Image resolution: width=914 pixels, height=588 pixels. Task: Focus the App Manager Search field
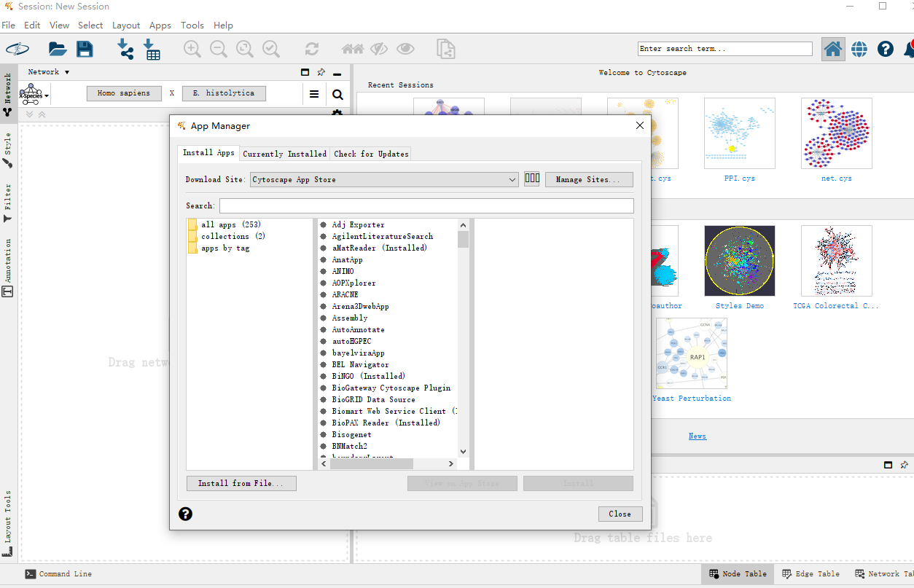pos(426,206)
